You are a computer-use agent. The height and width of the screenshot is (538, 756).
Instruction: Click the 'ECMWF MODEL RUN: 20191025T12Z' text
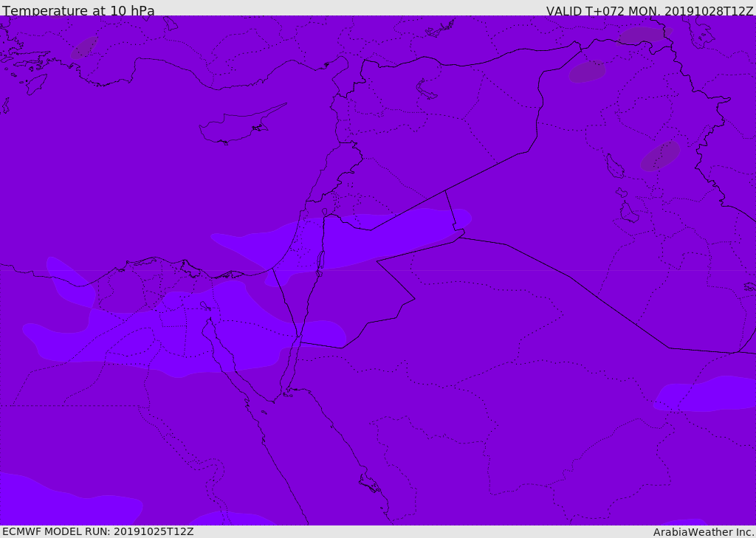98,531
